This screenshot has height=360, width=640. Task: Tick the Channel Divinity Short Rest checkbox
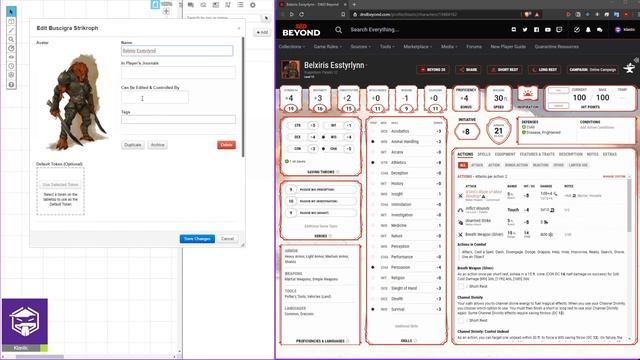[x=461, y=320]
